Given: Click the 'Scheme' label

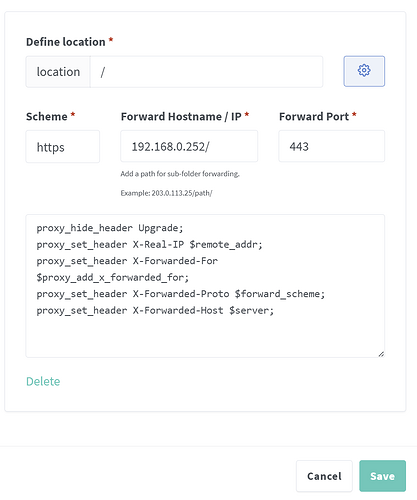Looking at the screenshot, I should click(47, 117).
